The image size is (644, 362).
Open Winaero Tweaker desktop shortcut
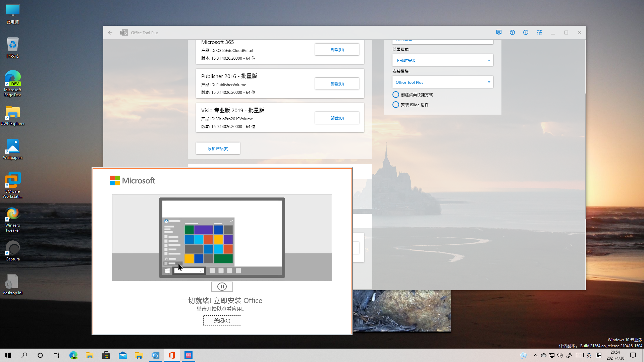(13, 220)
